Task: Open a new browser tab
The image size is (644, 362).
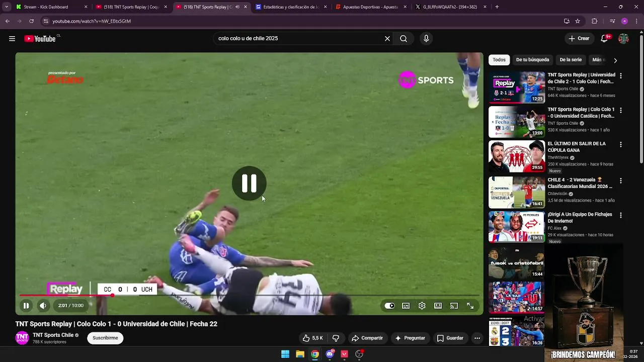Action: tap(497, 7)
